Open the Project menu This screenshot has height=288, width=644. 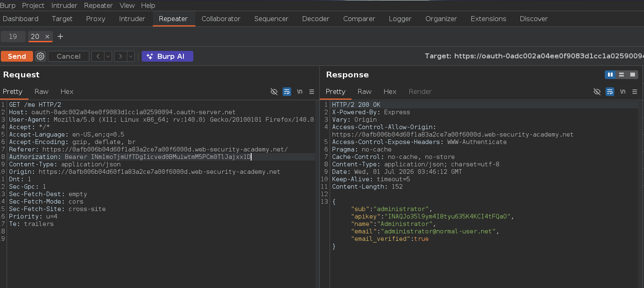tap(33, 5)
